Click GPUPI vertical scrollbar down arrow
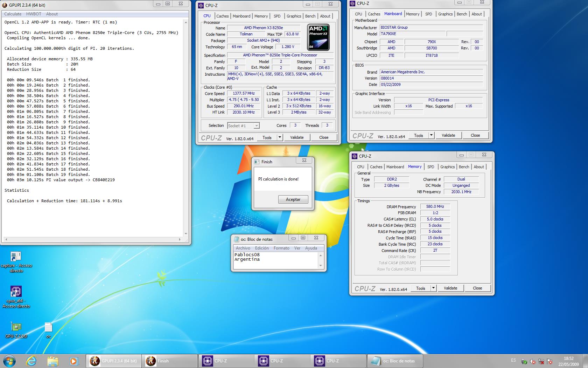Image resolution: width=588 pixels, height=368 pixels. tap(186, 234)
